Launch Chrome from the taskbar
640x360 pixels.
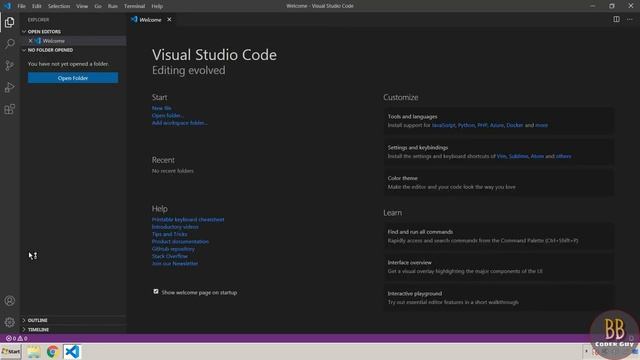coord(53,351)
